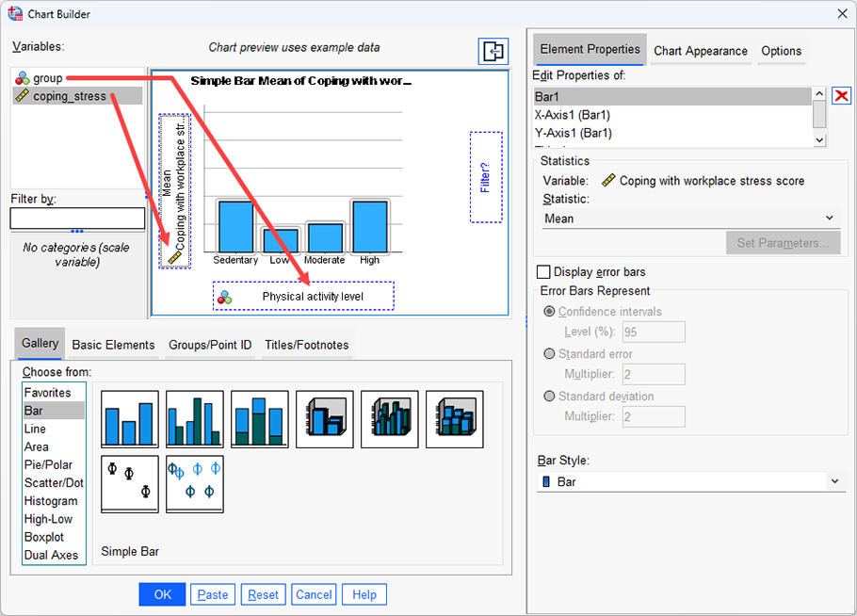Image resolution: width=857 pixels, height=616 pixels.
Task: Choose the Simple Error Bar gallery icon
Action: click(x=129, y=483)
